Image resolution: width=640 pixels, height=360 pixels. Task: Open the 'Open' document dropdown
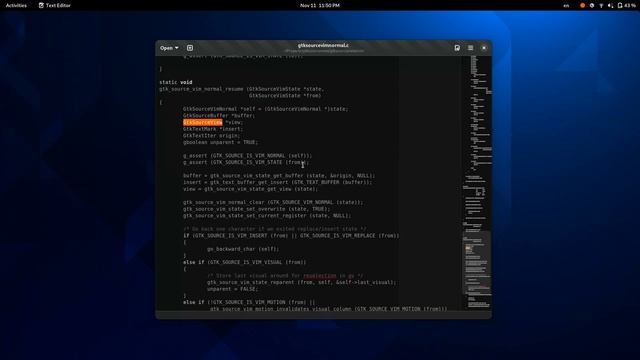169,48
